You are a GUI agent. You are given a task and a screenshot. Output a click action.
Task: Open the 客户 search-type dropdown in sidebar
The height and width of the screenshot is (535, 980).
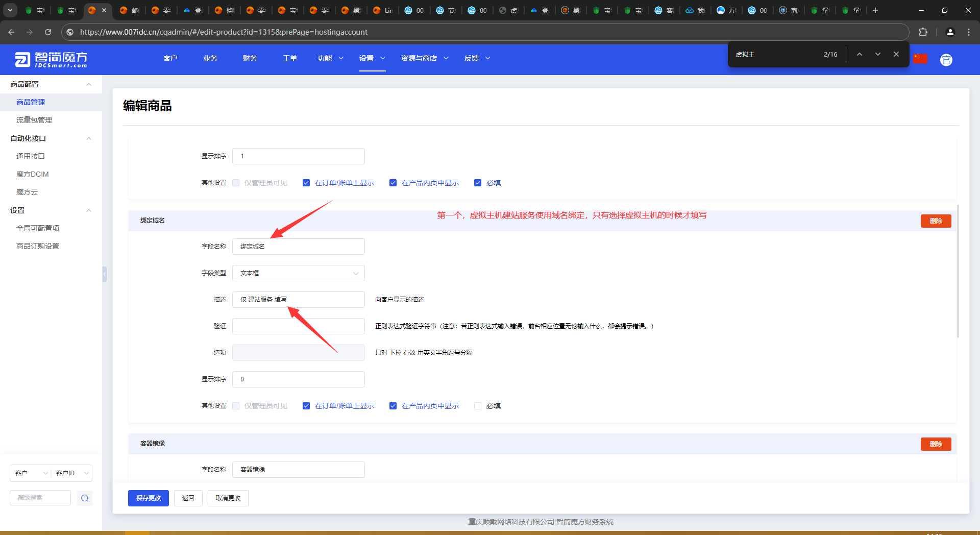30,473
